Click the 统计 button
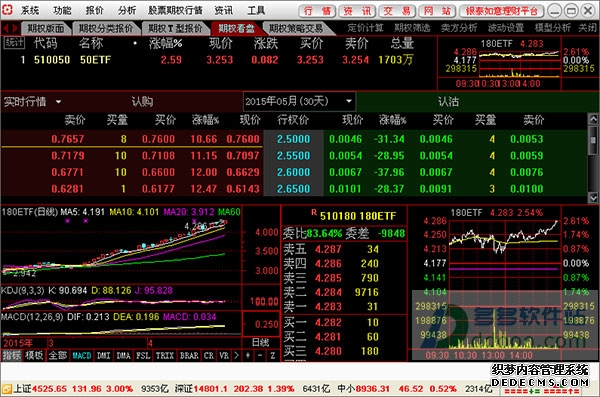The height and width of the screenshot is (397, 600). (14, 42)
